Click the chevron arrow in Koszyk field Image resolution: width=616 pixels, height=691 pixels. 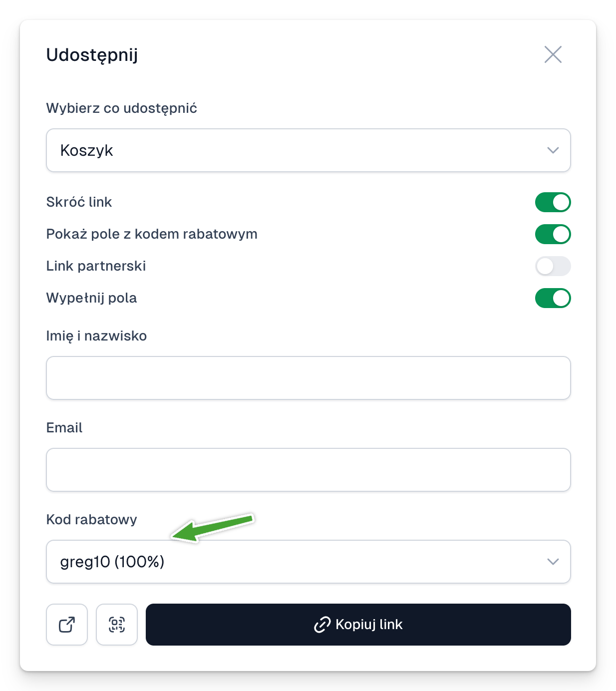pos(553,150)
